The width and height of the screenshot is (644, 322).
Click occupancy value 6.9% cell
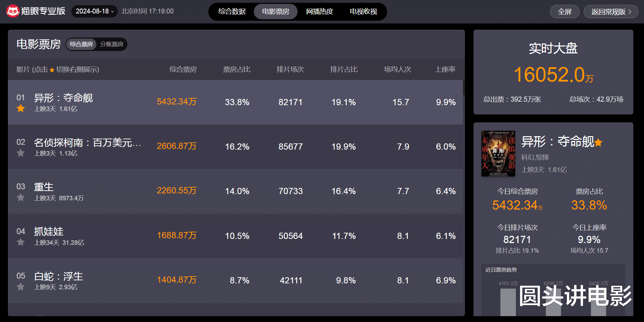[x=446, y=280]
